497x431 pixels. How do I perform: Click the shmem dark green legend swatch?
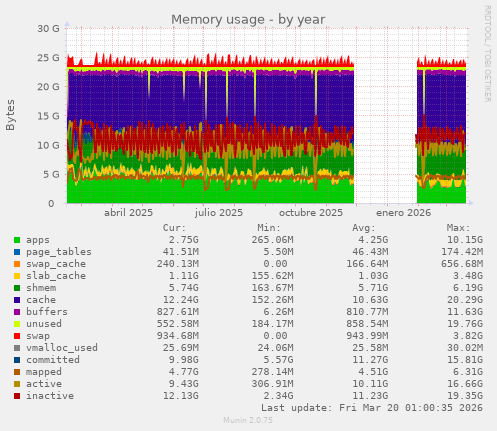pos(17,288)
